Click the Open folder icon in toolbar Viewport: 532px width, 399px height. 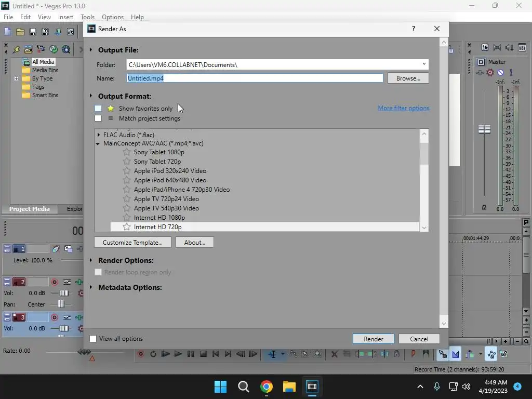click(x=20, y=32)
